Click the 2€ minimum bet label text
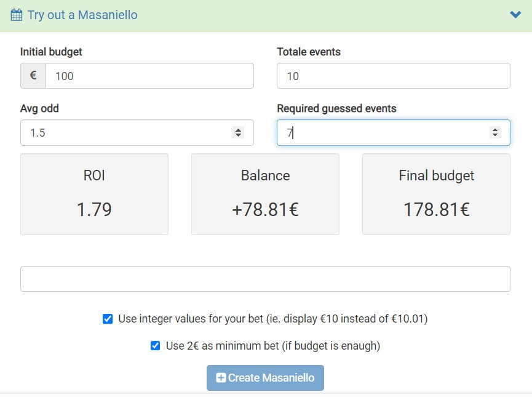 click(273, 346)
